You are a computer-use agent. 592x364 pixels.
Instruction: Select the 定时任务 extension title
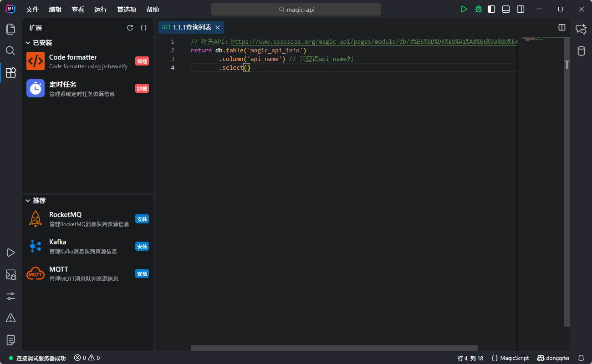63,85
